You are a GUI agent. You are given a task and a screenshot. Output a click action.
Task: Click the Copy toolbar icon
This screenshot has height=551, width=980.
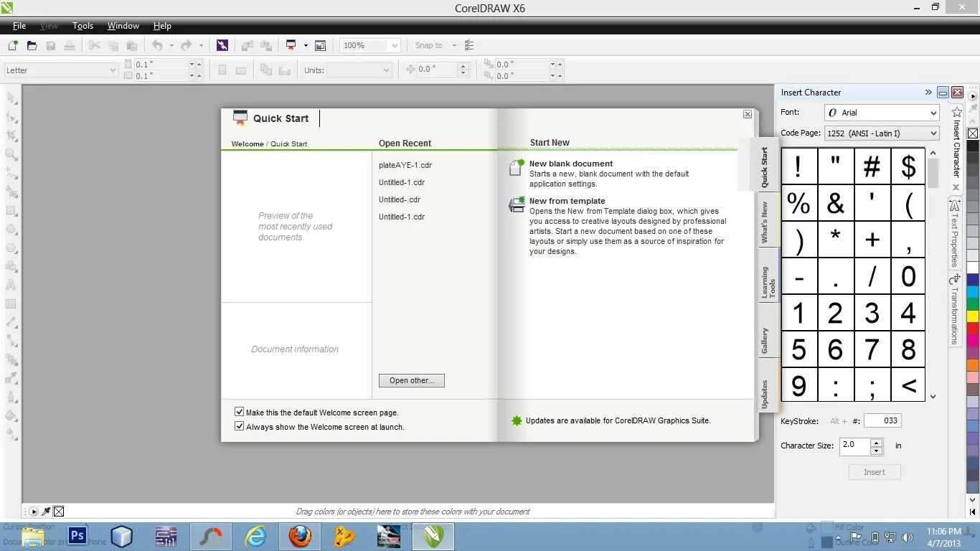coord(113,45)
